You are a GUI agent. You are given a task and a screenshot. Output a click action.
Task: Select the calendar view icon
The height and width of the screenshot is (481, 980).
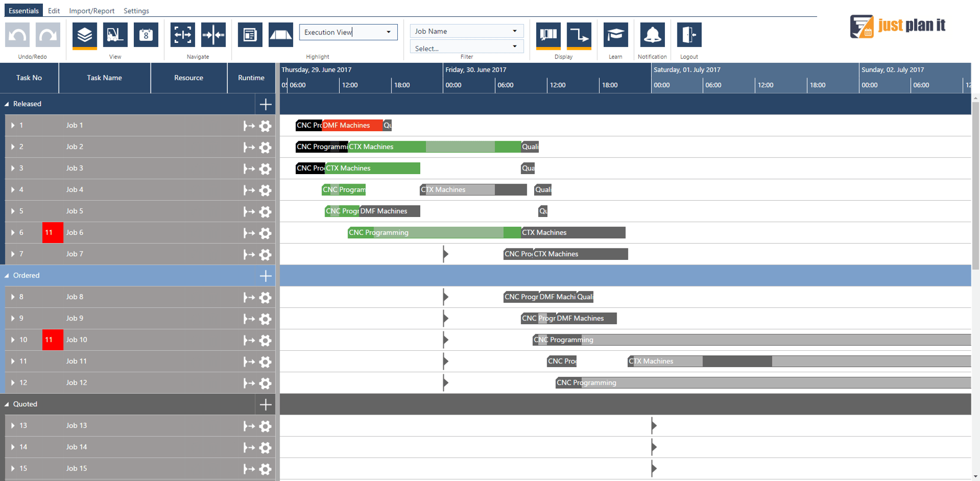pyautogui.click(x=145, y=35)
